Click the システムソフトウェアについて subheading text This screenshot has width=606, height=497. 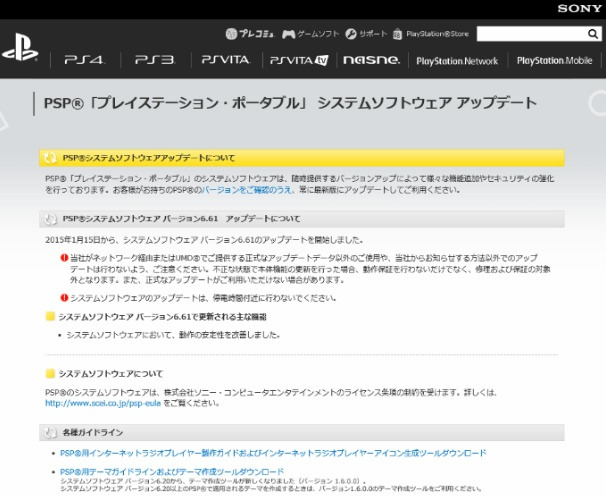(x=111, y=374)
